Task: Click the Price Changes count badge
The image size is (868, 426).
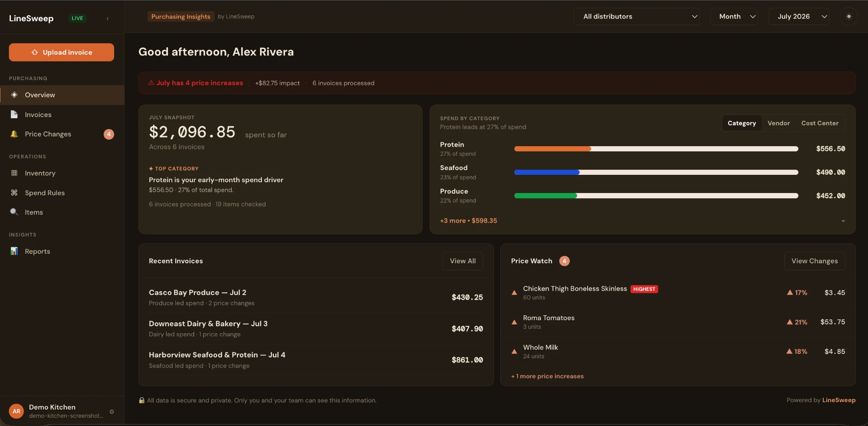Action: point(109,134)
